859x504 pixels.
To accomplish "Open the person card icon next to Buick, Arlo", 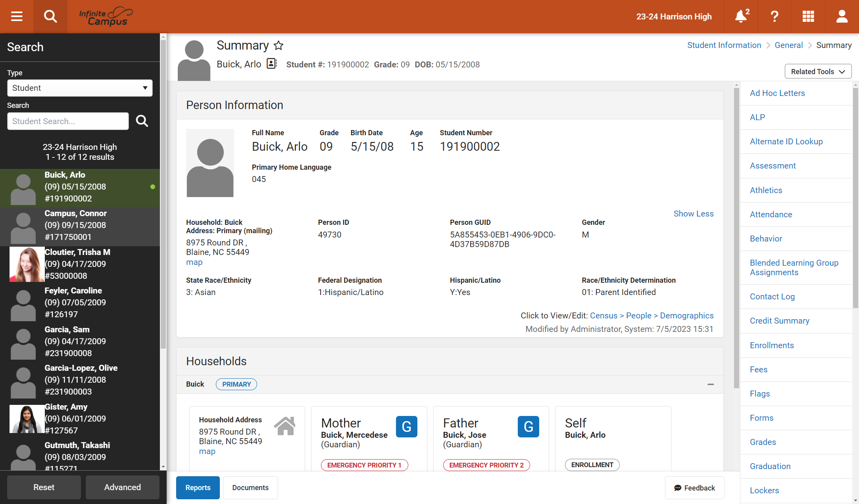I will click(272, 63).
